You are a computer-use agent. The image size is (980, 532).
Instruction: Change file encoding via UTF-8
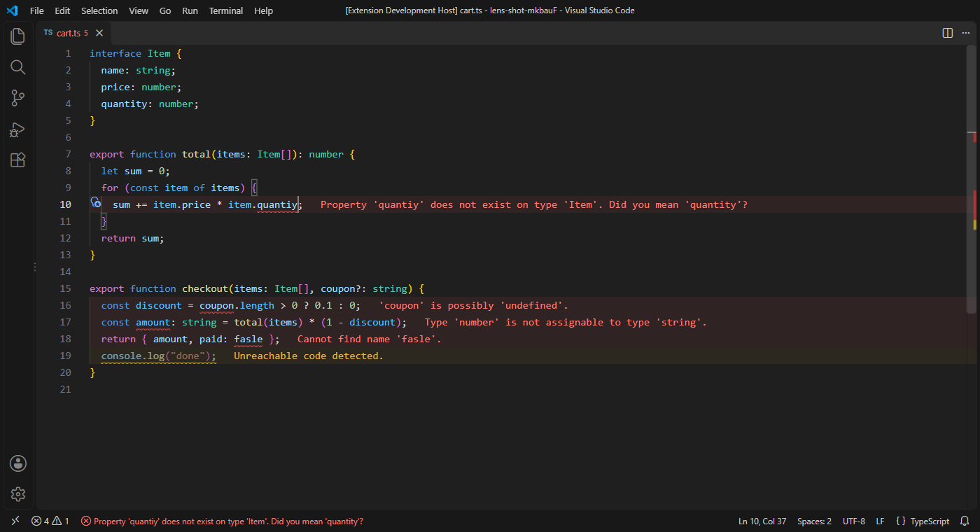point(854,521)
